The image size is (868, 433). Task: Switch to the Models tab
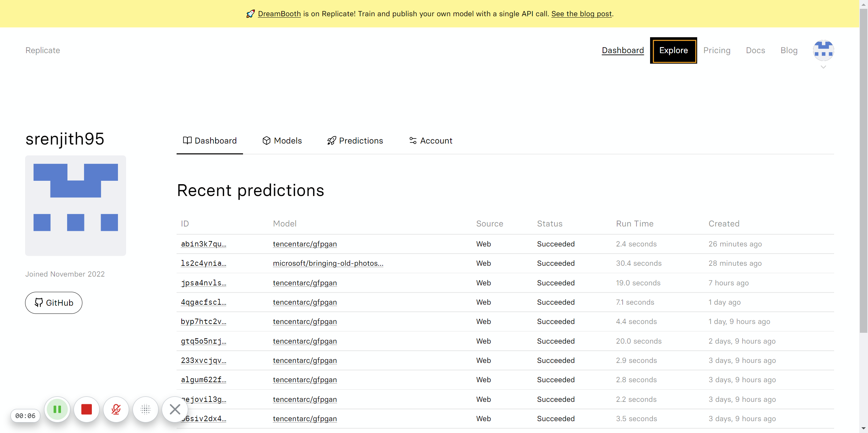282,140
